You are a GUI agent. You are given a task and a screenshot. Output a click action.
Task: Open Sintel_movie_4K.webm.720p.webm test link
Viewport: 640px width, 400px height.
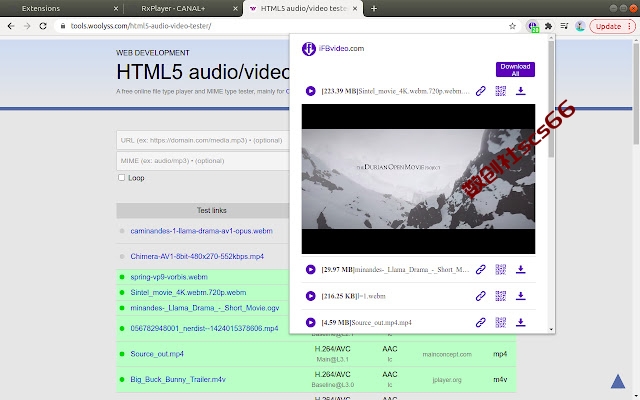pyautogui.click(x=188, y=292)
